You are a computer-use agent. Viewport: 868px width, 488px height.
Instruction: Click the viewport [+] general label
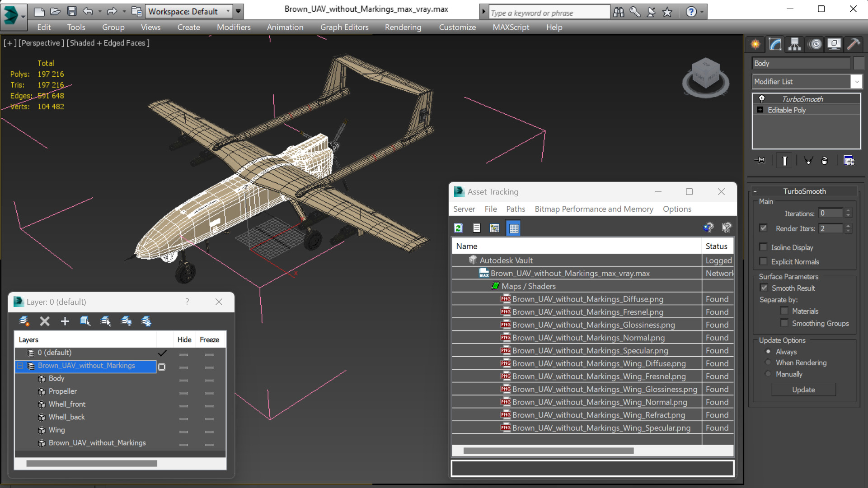(x=9, y=43)
